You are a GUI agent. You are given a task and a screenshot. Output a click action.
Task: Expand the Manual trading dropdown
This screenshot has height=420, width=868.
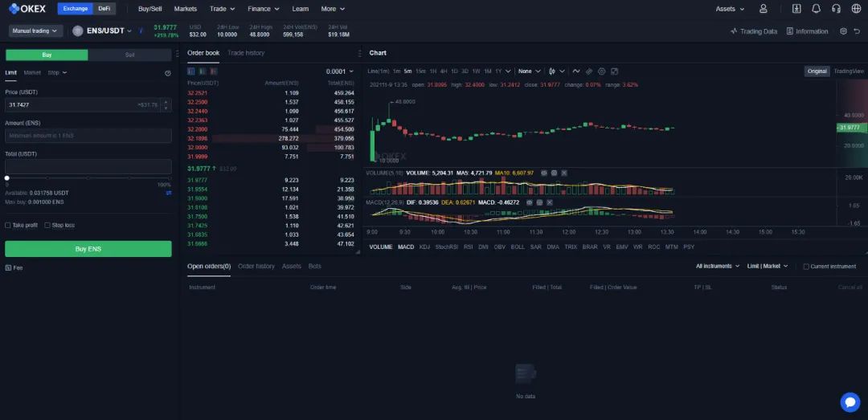35,31
